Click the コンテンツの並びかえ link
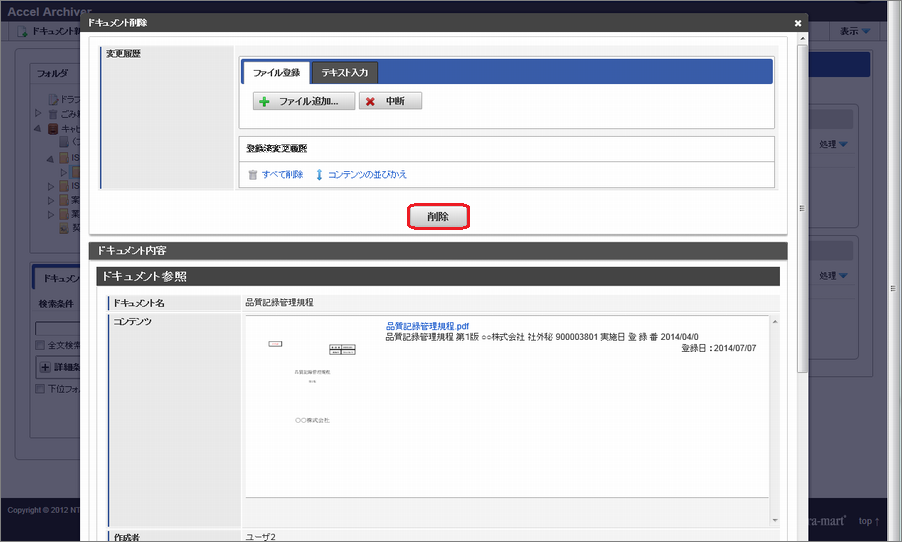Viewport: 902px width, 542px height. coord(367,174)
